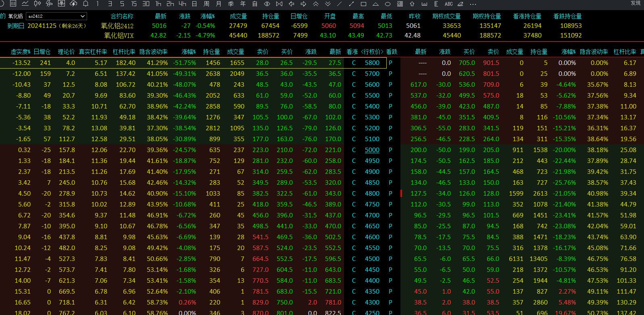Click the 氧化铝VIX contract name
The height and width of the screenshot is (315, 644).
[119, 35]
